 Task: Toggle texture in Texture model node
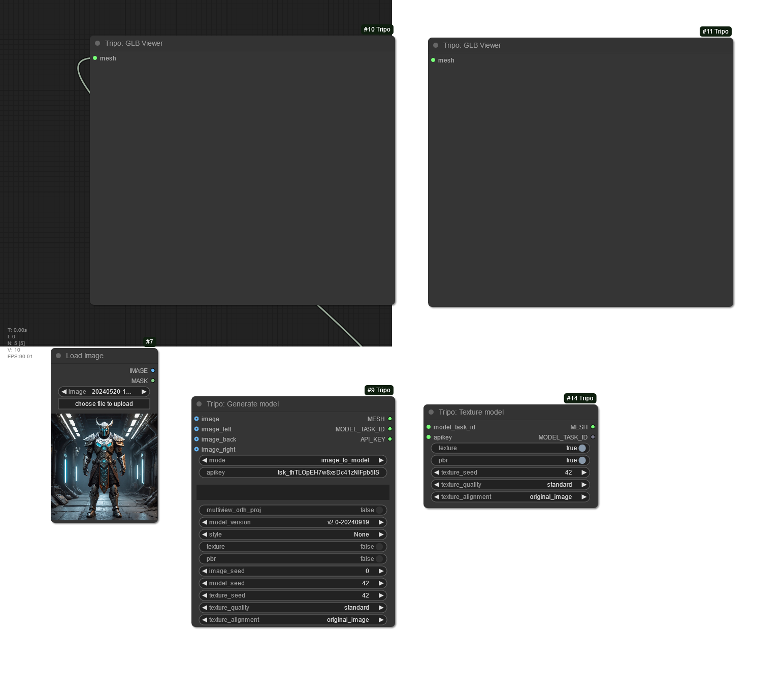510,448
